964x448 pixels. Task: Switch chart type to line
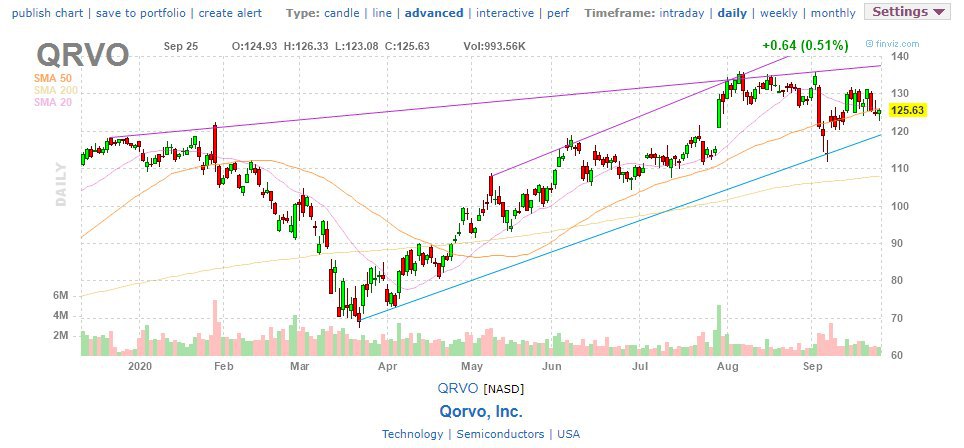382,13
